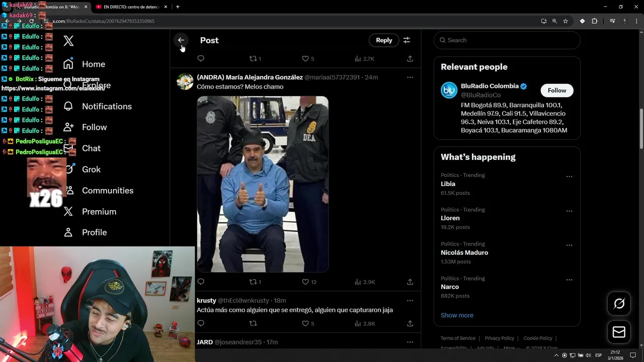Viewport: 644px width, 362px height.
Task: Open the Maduro thumbs-up photo
Action: coord(263,184)
